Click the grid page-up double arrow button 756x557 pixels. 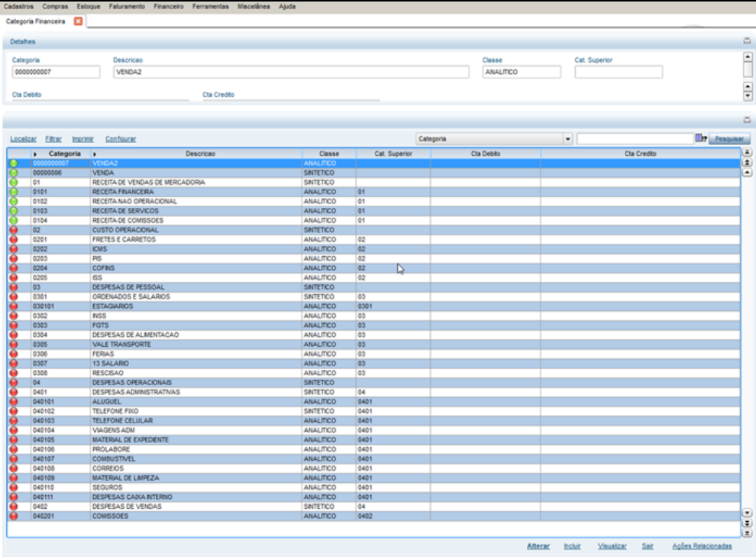747,163
